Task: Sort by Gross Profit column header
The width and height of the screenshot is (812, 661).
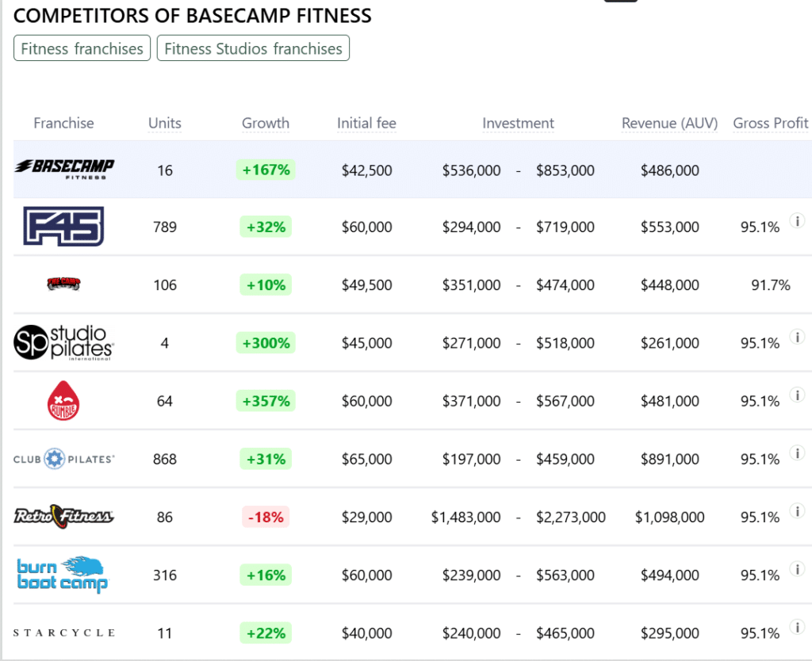Action: tap(771, 123)
